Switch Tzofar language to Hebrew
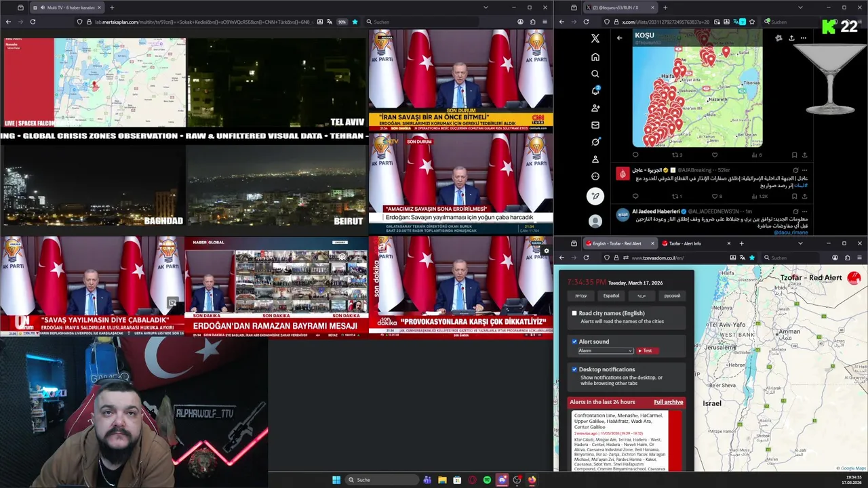Screen dimensions: 868x488 coord(580,296)
